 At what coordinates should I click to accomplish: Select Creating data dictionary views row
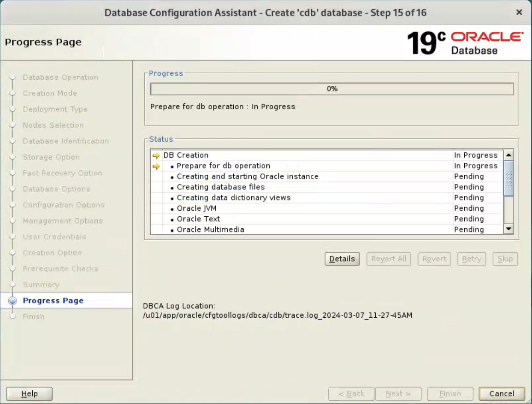(x=327, y=197)
